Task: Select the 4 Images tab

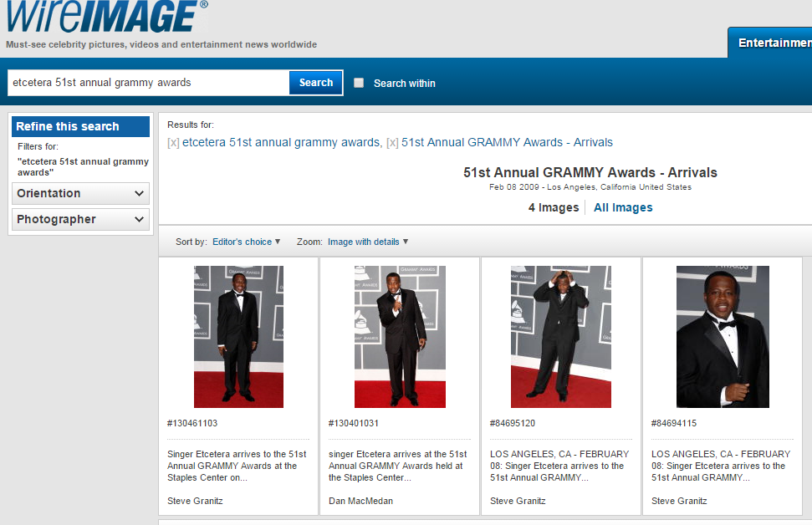Action: click(553, 207)
